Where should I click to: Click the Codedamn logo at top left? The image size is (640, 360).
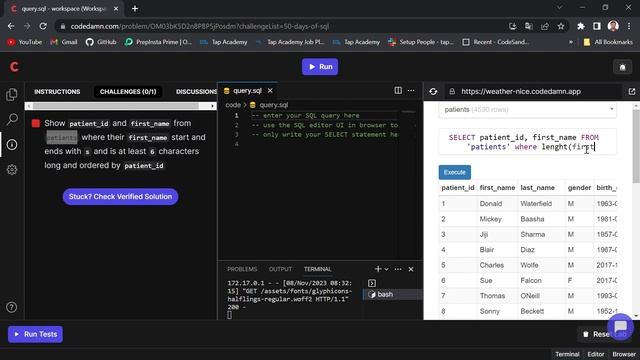click(14, 67)
